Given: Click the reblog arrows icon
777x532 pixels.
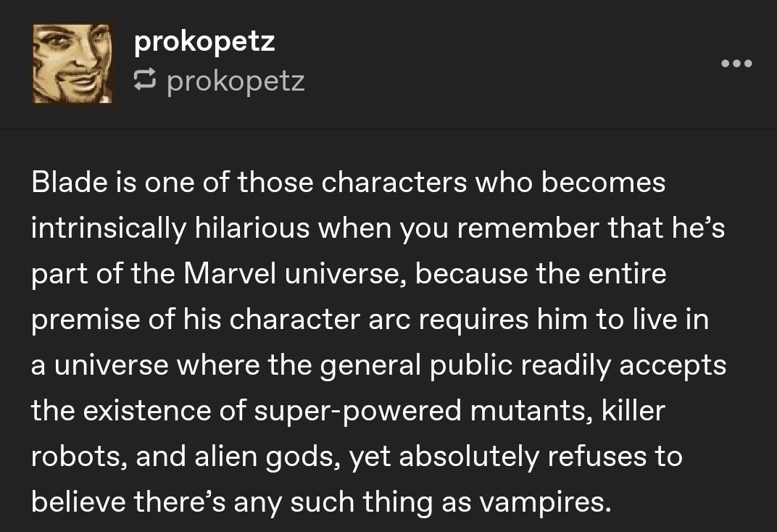Looking at the screenshot, I should 146,80.
